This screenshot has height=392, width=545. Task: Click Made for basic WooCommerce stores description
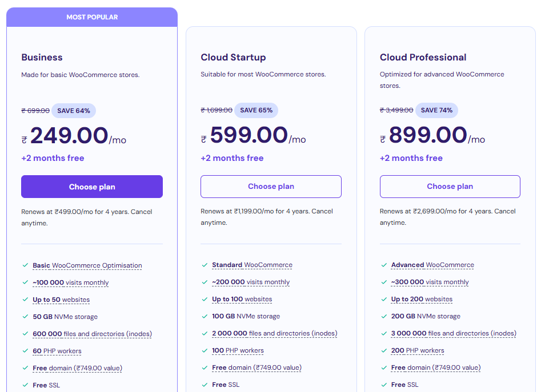point(81,75)
